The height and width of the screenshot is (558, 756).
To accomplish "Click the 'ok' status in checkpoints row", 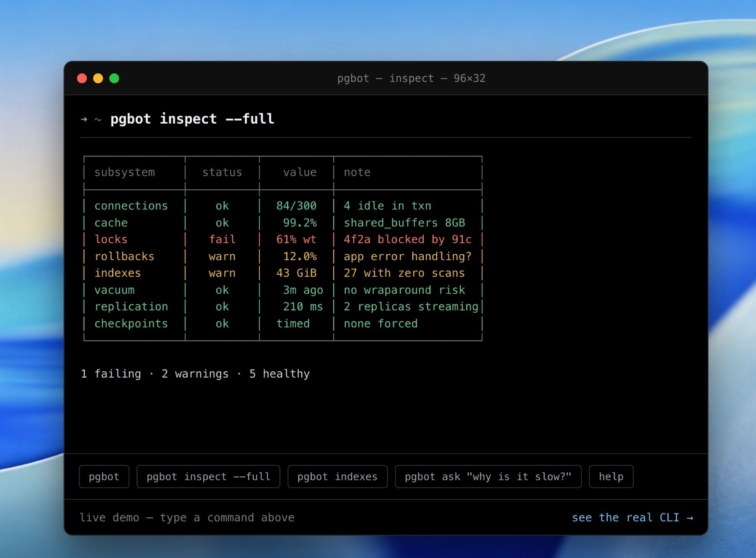I will tap(222, 324).
